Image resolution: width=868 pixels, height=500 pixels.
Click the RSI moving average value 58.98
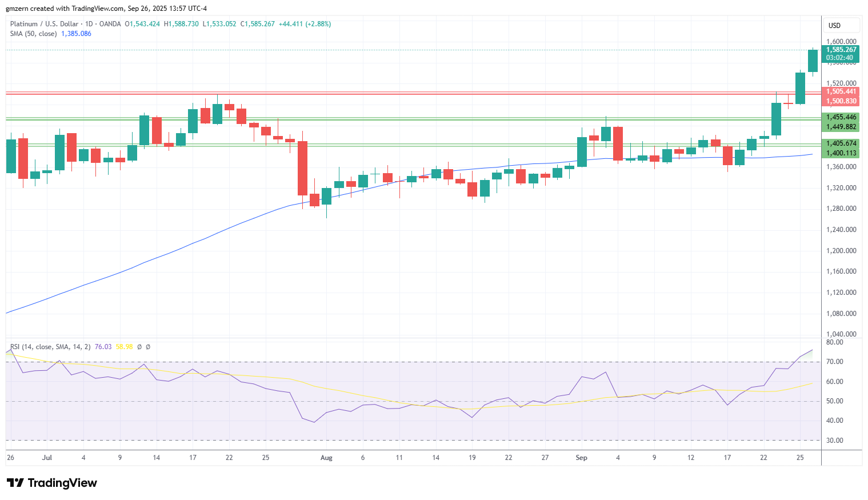(x=124, y=347)
